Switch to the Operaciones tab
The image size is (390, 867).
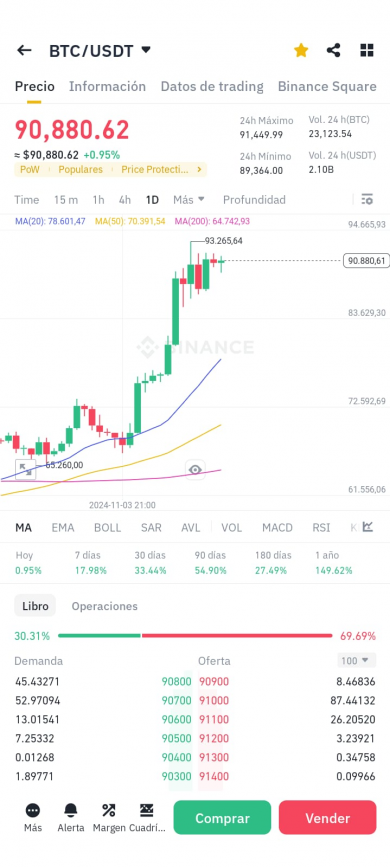click(x=105, y=606)
